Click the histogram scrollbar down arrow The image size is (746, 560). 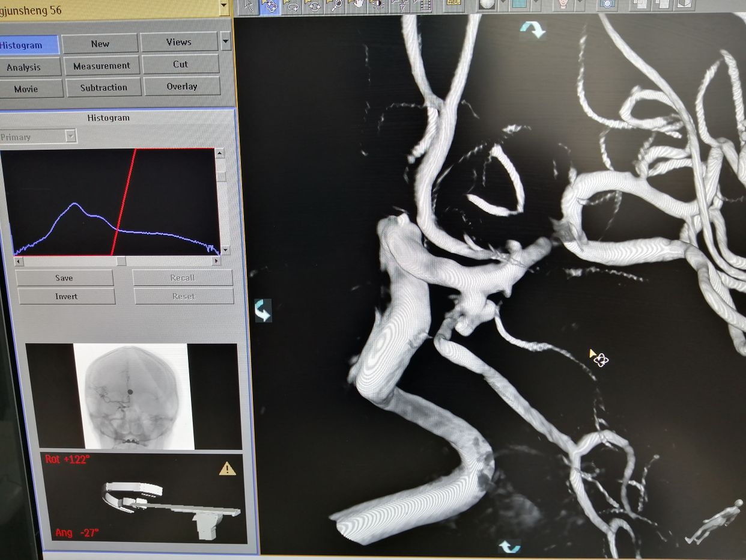click(x=225, y=250)
